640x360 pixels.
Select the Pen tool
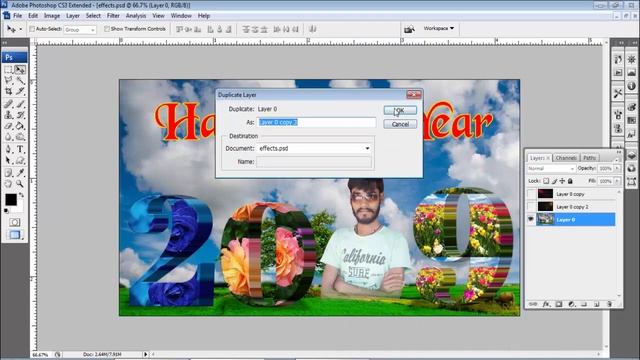[x=9, y=149]
